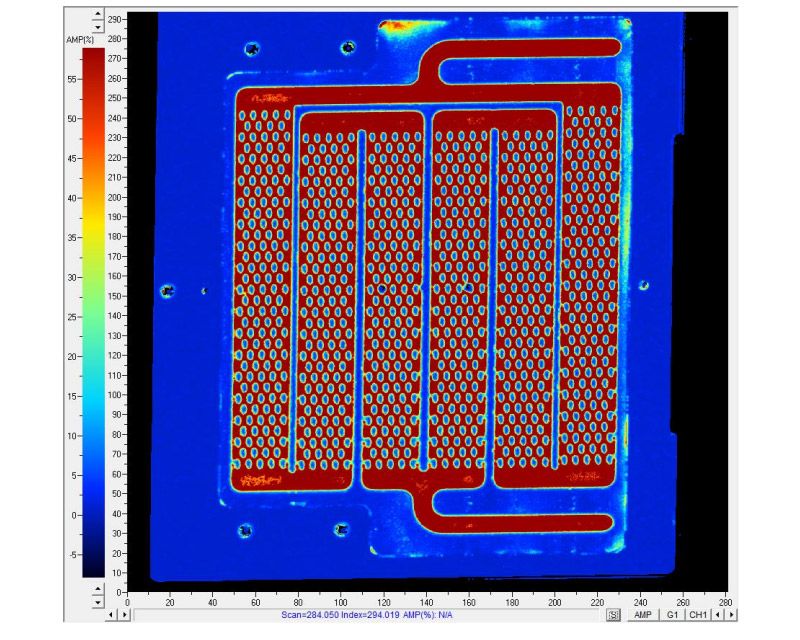The height and width of the screenshot is (640, 800).
Task: Click the right arrow beside the scan axis
Action: pos(123,615)
